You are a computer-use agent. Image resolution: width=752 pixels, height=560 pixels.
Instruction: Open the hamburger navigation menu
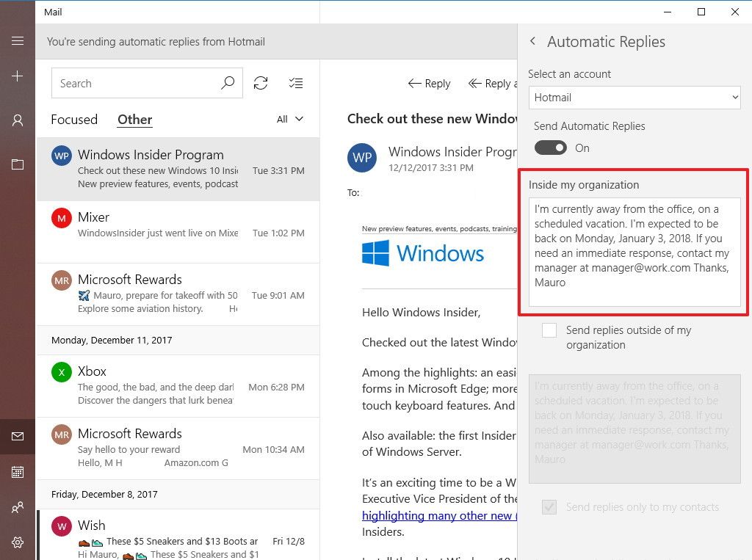click(18, 40)
